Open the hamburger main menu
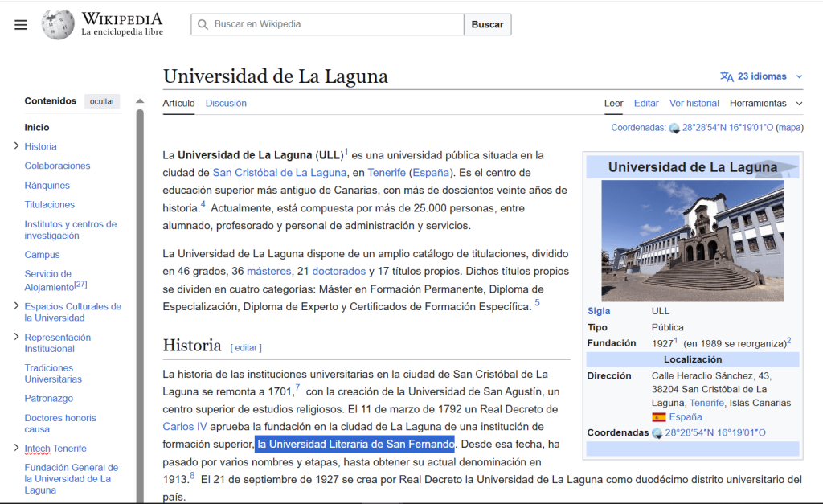This screenshot has height=504, width=823. [x=20, y=25]
